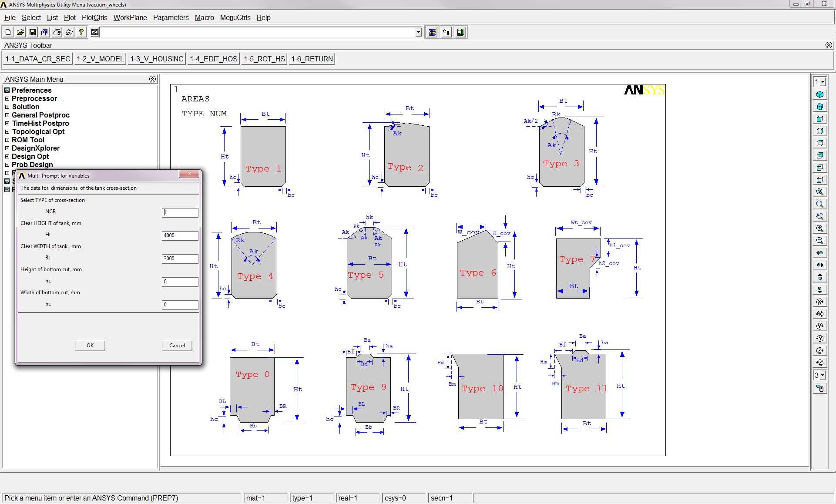
Task: Click the yellow question mark Help icon
Action: (x=81, y=32)
